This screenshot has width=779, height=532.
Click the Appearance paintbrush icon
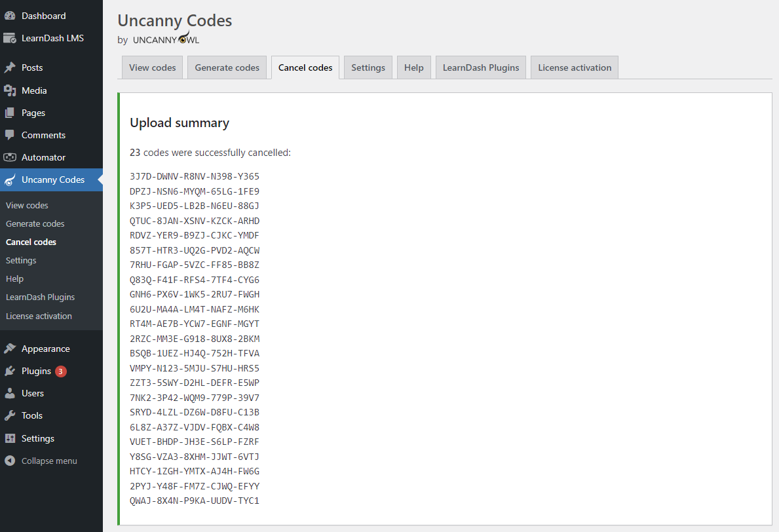(10, 349)
